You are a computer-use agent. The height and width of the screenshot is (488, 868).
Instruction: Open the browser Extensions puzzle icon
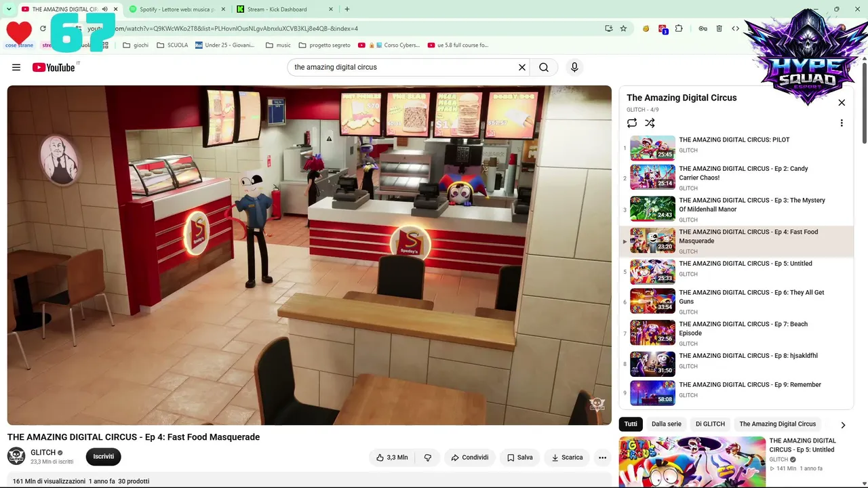pyautogui.click(x=679, y=28)
